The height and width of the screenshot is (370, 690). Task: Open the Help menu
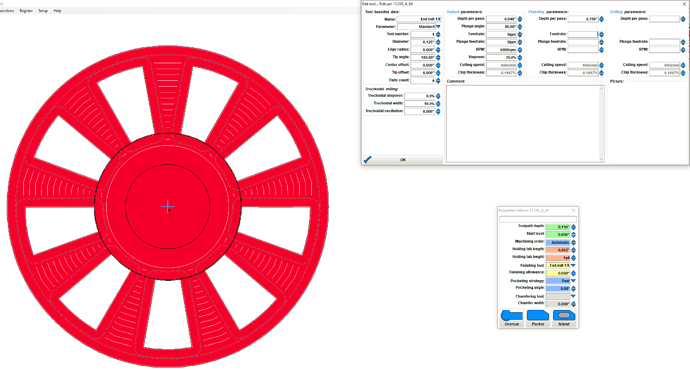[57, 11]
